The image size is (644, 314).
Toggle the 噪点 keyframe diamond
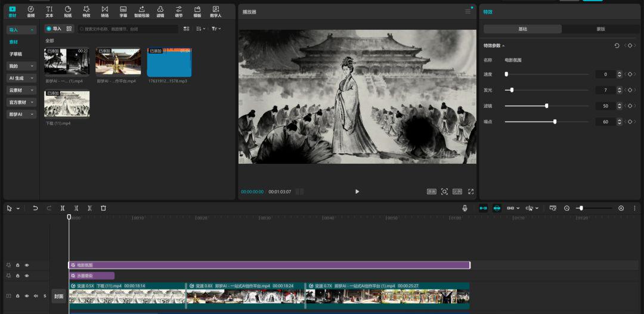(x=630, y=122)
